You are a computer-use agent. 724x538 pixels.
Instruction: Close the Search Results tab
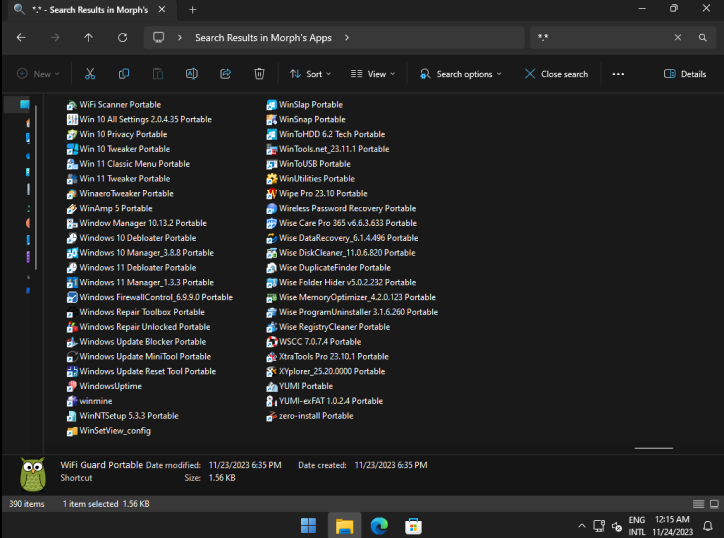[x=162, y=9]
